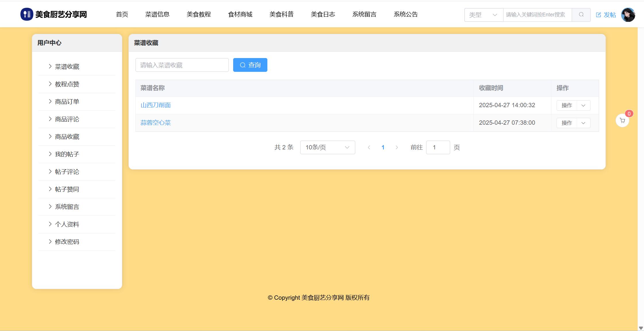Open 操作 dropdown for 蒜蓉空心菜 row
The width and height of the screenshot is (644, 331).
[x=583, y=123]
